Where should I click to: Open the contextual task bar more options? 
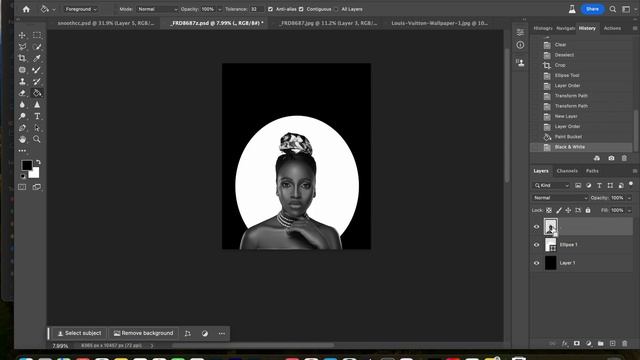pos(222,333)
